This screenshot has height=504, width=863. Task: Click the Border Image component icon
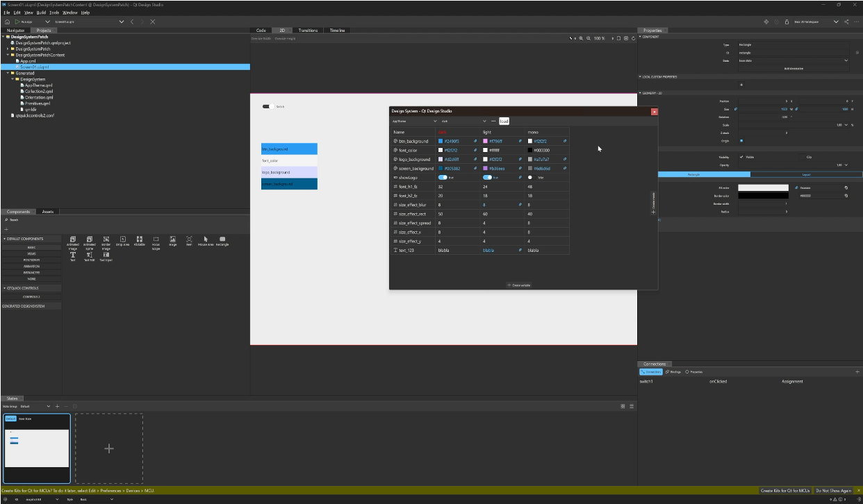[106, 240]
